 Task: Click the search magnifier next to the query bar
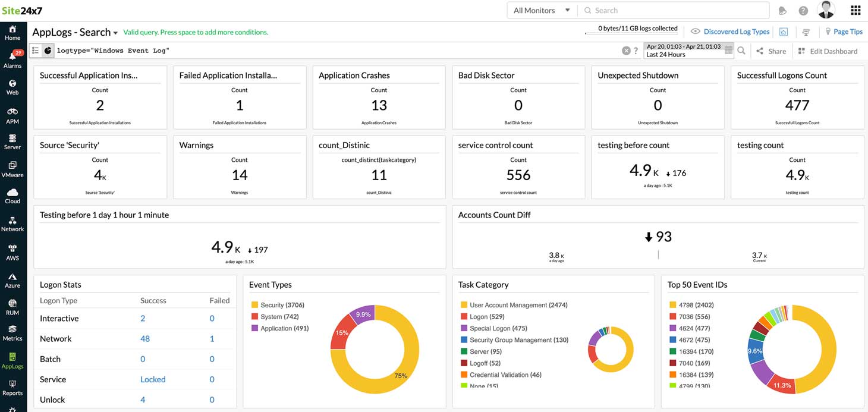741,49
